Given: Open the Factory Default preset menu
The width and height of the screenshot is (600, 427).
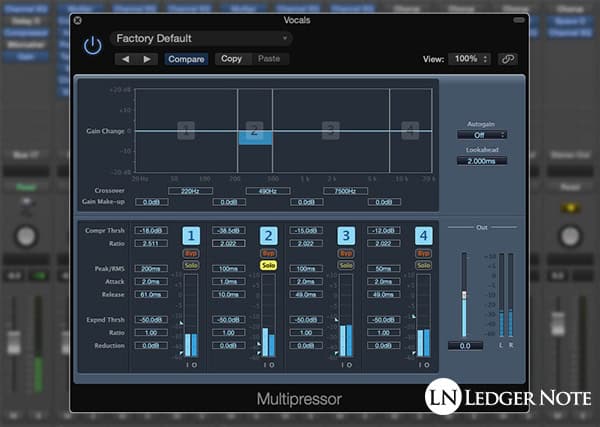Looking at the screenshot, I should pyautogui.click(x=201, y=39).
